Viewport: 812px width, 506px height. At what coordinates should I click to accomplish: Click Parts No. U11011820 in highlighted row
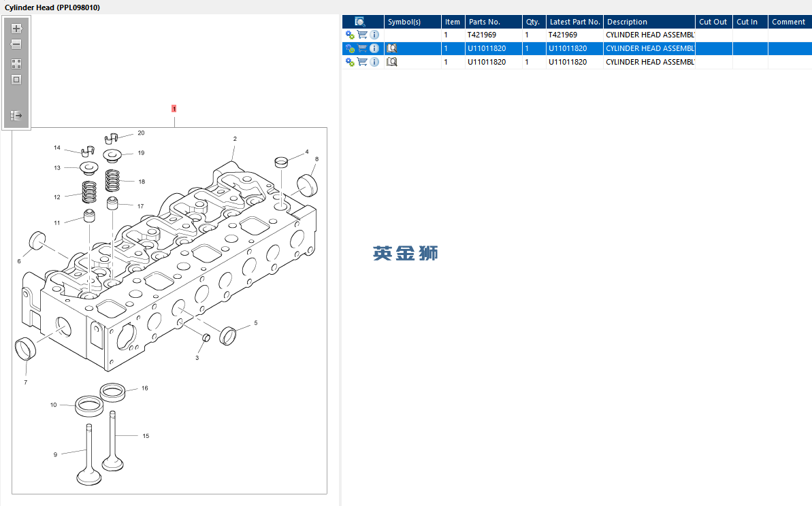(x=493, y=48)
